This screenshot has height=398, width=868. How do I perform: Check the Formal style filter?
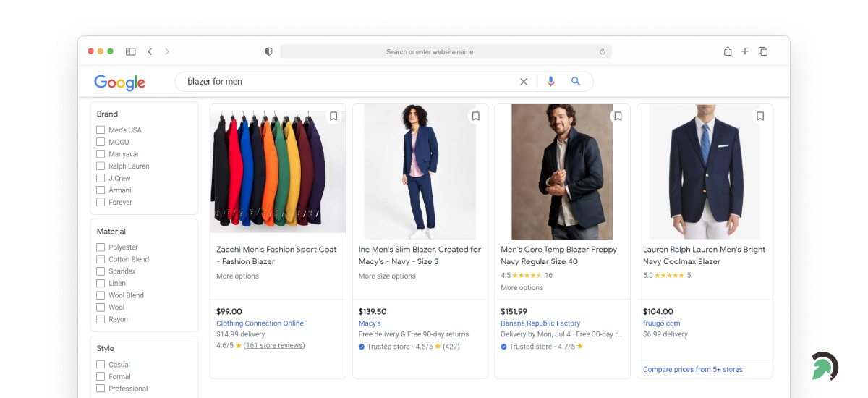pos(101,376)
